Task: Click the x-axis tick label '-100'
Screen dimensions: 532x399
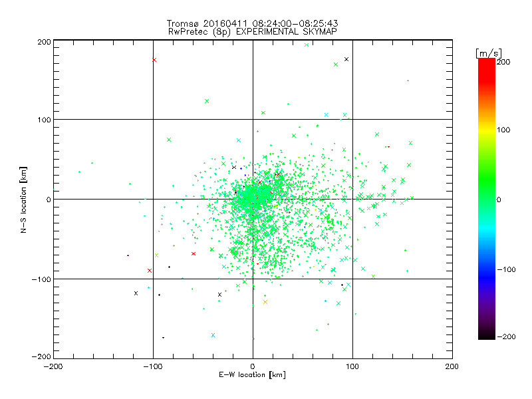Action: tap(153, 366)
